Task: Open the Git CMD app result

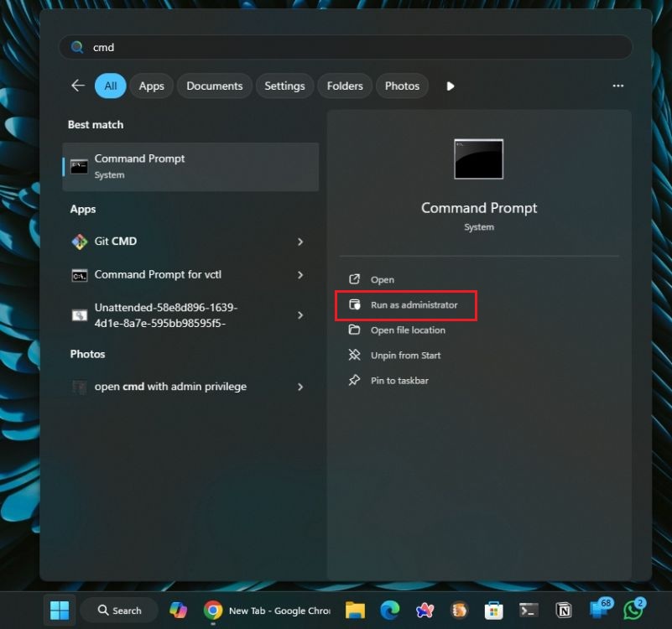Action: pyautogui.click(x=180, y=242)
